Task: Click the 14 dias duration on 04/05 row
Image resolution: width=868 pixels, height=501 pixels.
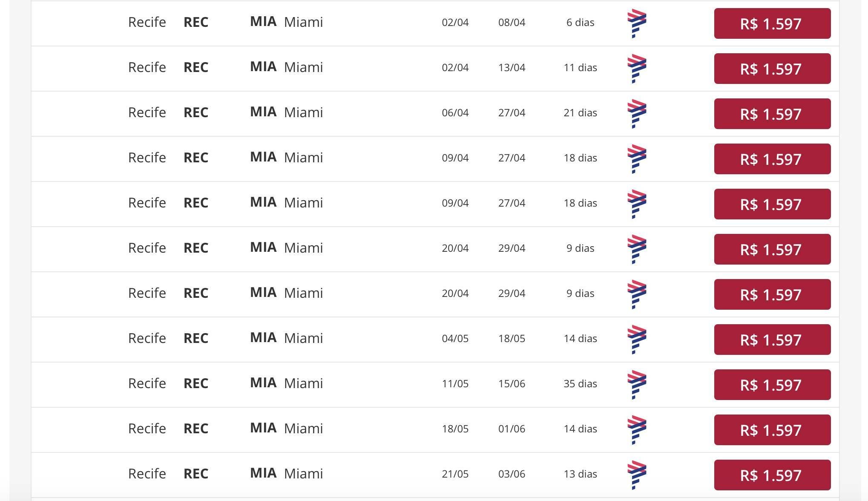Action: 580,339
